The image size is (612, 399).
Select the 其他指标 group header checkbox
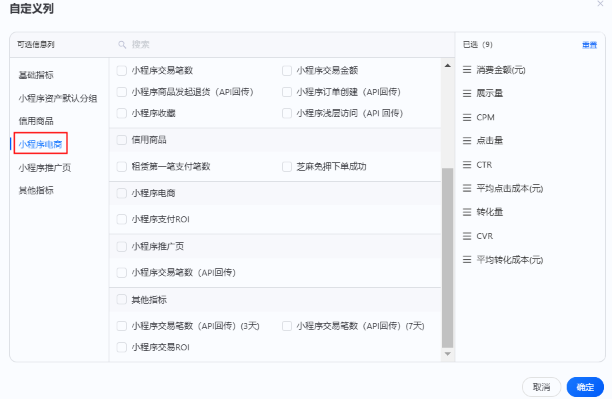122,300
